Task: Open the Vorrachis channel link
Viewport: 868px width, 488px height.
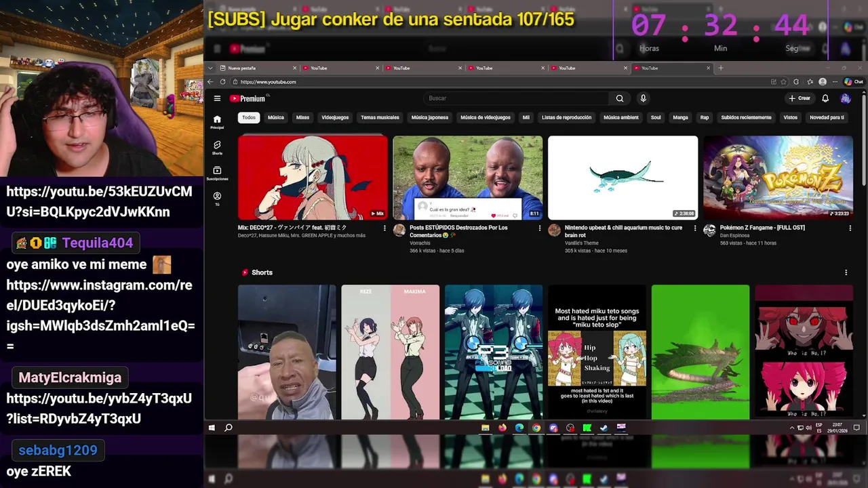Action: [420, 243]
